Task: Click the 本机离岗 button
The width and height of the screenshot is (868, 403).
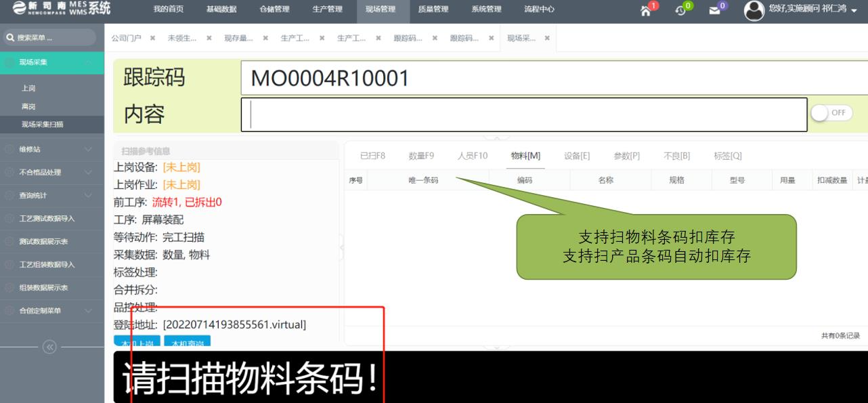Action: [x=187, y=342]
